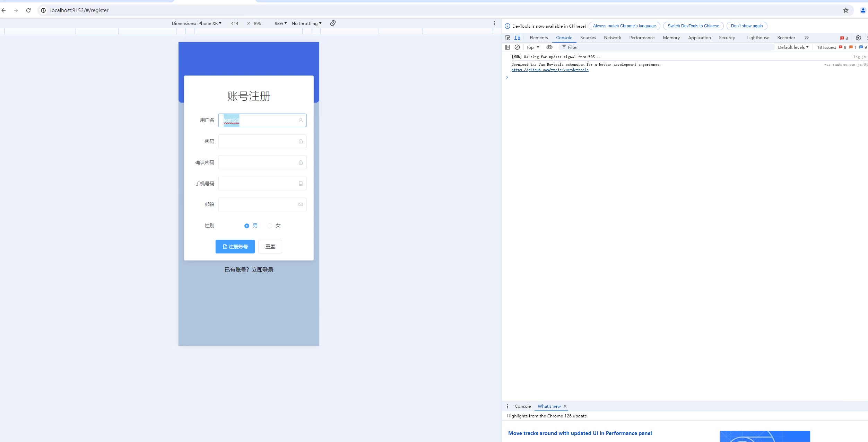Close the What's new drawer tab
The width and height of the screenshot is (868, 442).
coord(565,406)
